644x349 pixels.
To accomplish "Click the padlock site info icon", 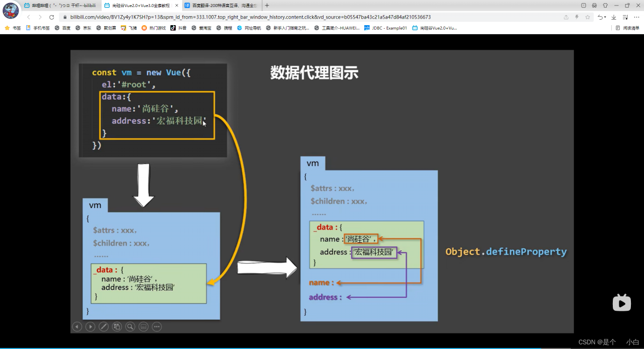I will pyautogui.click(x=65, y=17).
